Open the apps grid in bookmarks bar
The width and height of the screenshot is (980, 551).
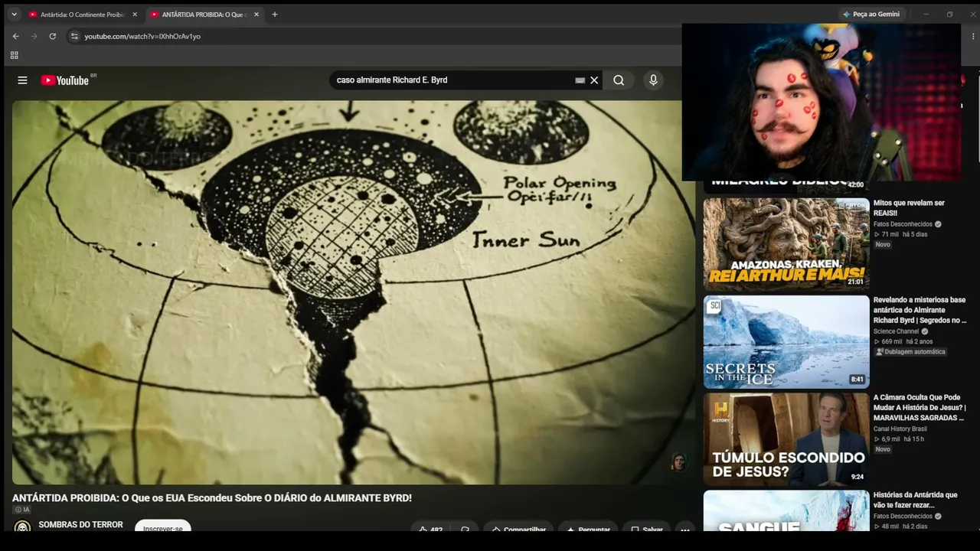pyautogui.click(x=14, y=55)
